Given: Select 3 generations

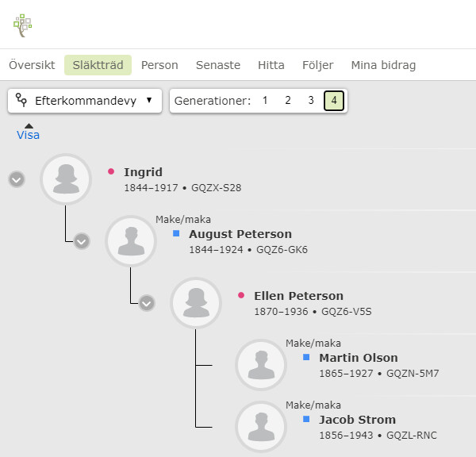Looking at the screenshot, I should 311,101.
